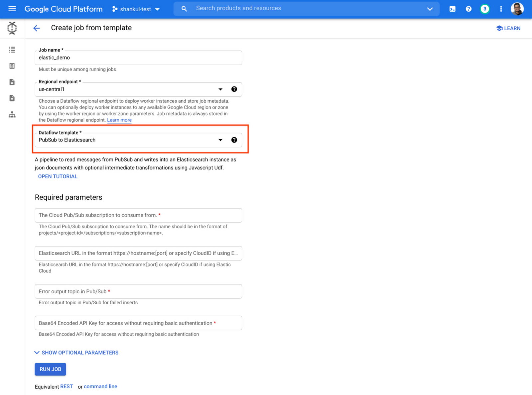
Task: Open the Snapshots sidebar icon
Action: (12, 66)
